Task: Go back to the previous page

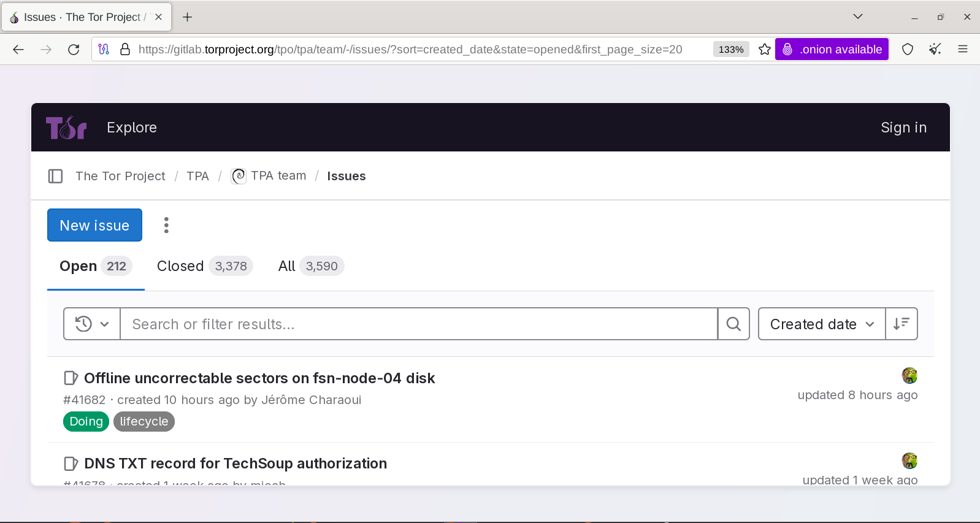Action: [x=18, y=50]
